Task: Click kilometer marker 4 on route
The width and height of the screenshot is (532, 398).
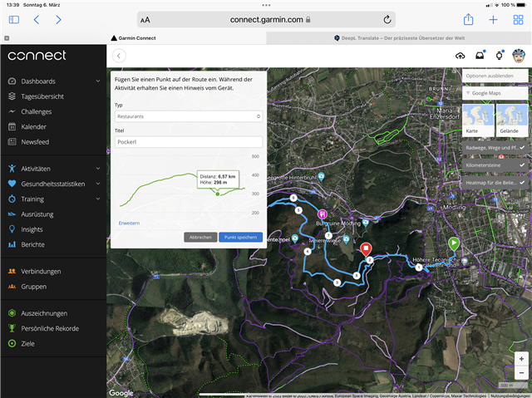Action: (x=308, y=251)
